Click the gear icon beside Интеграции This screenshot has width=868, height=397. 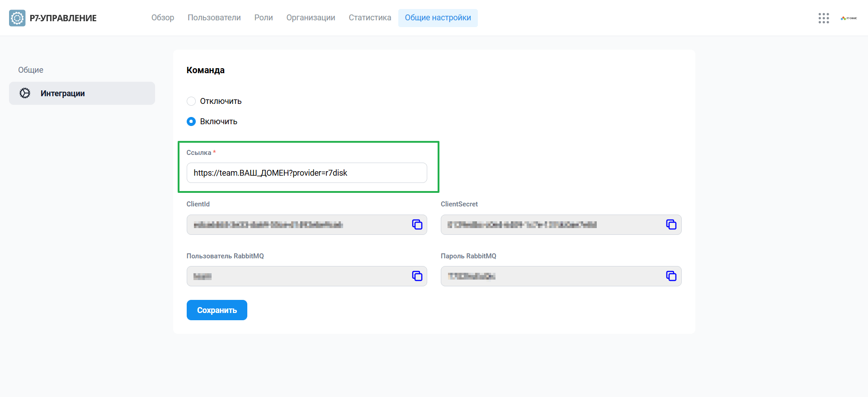[25, 93]
